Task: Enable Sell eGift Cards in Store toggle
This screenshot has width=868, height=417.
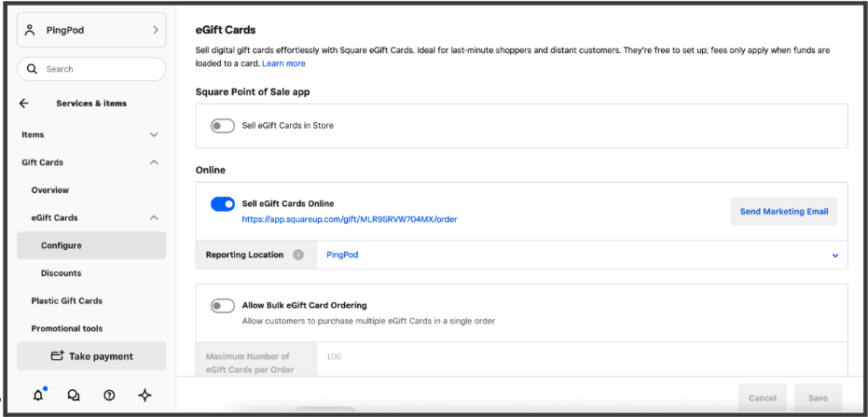Action: click(x=222, y=126)
